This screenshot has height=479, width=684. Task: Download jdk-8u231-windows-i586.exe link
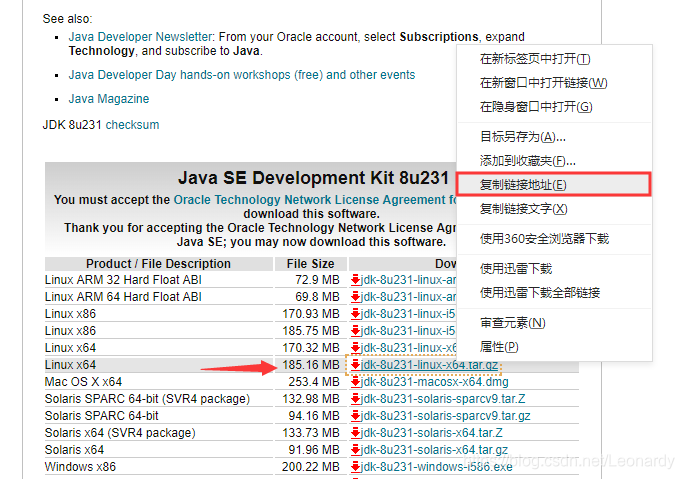[437, 467]
